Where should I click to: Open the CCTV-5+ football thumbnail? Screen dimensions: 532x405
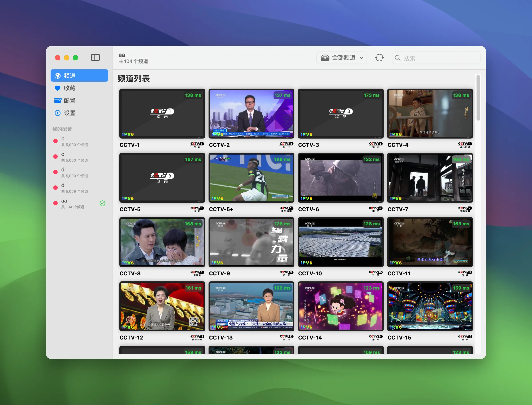251,178
